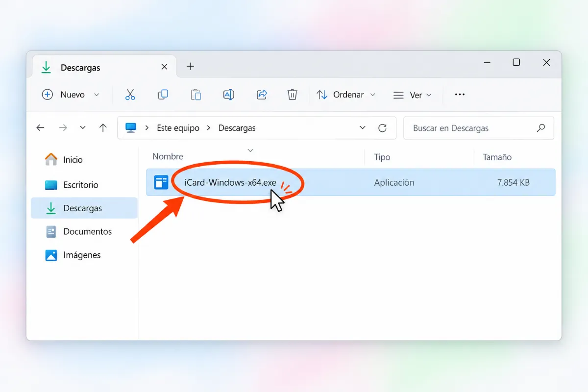Click the iCard-Windows-x64.exe file icon
This screenshot has height=392, width=588.
click(161, 182)
